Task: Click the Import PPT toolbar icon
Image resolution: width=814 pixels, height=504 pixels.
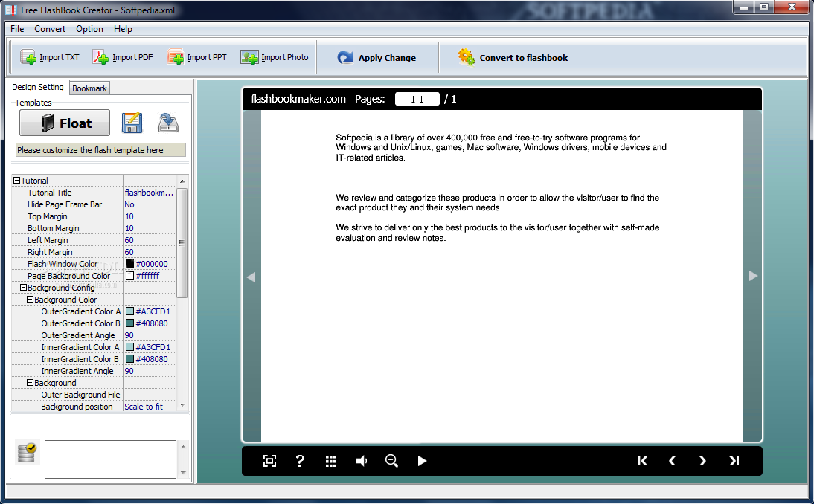Action: pyautogui.click(x=175, y=57)
